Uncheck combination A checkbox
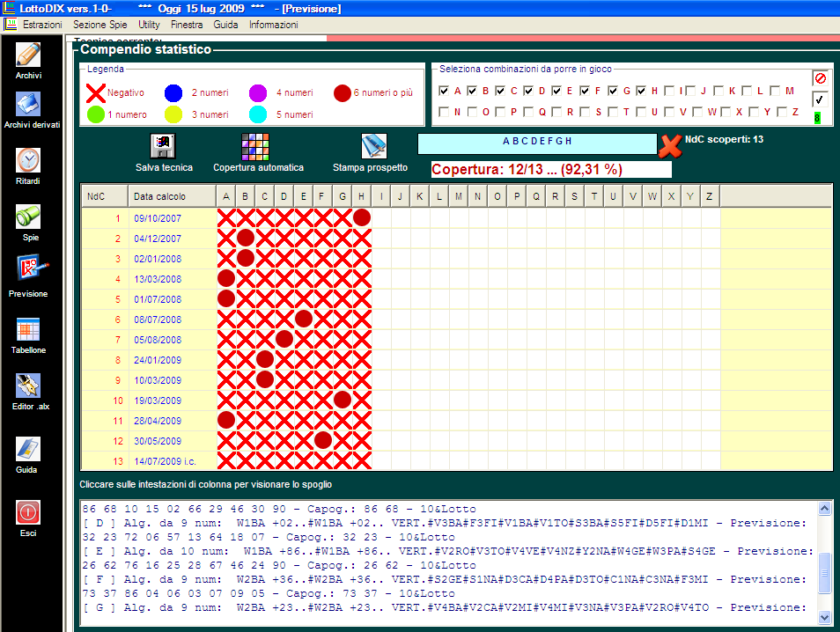This screenshot has width=840, height=632. (445, 91)
